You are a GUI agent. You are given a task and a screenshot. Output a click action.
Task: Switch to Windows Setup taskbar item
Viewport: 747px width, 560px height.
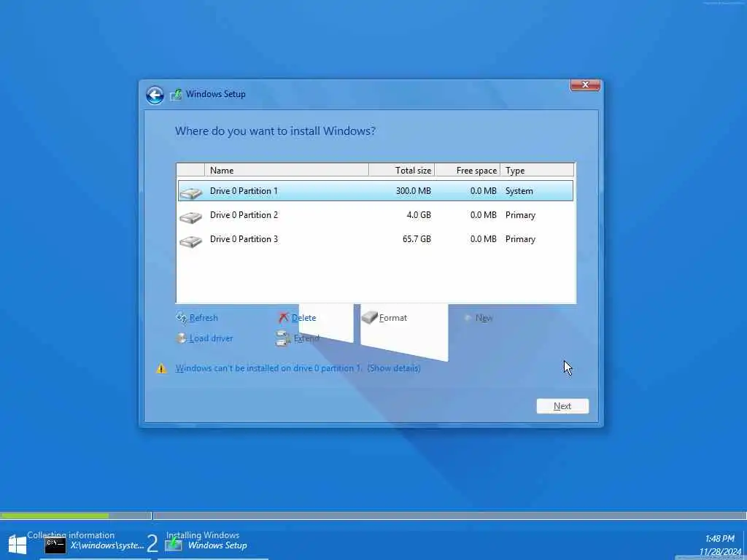coord(206,544)
